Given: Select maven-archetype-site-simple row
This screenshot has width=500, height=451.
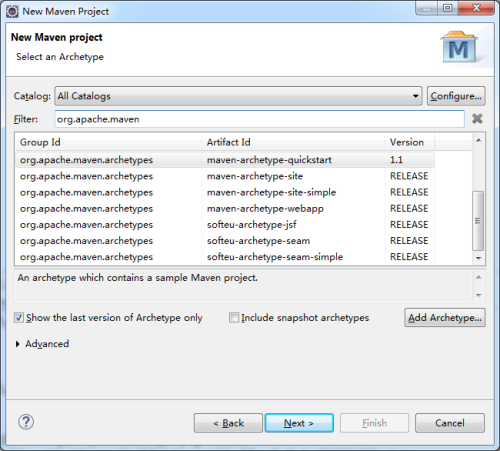Looking at the screenshot, I should pos(225,192).
